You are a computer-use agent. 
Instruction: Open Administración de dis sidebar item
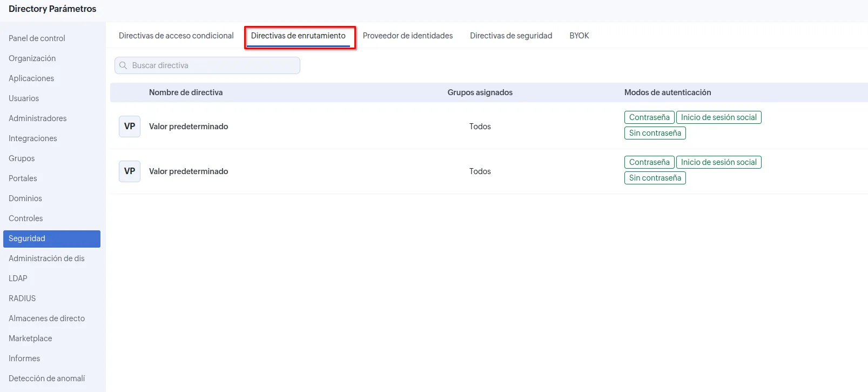[x=46, y=258]
